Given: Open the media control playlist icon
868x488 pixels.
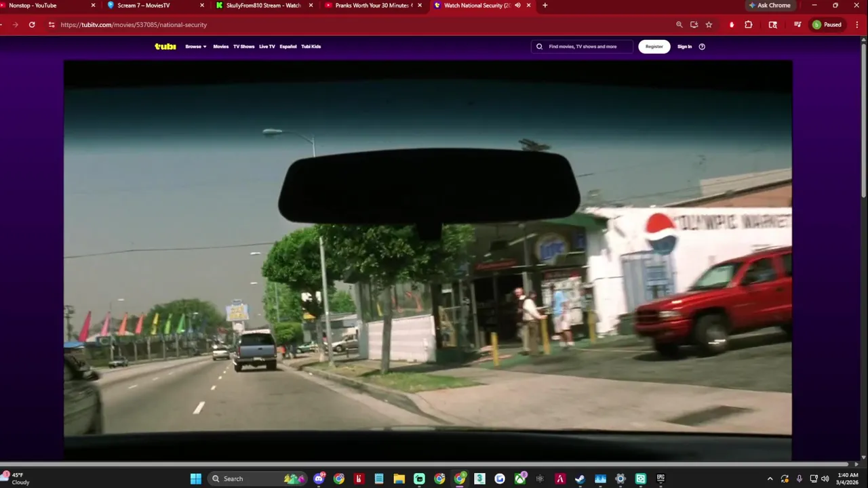Looking at the screenshot, I should pos(797,24).
